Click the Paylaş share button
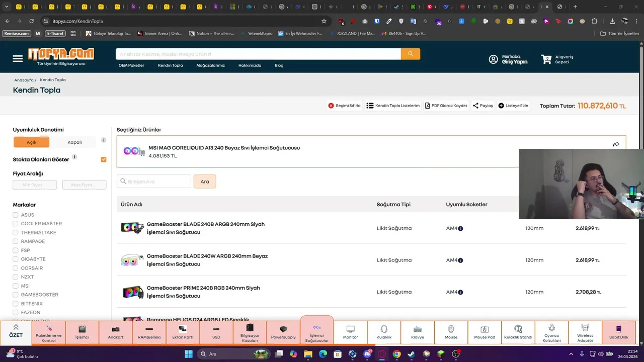644x362 pixels. tap(483, 106)
